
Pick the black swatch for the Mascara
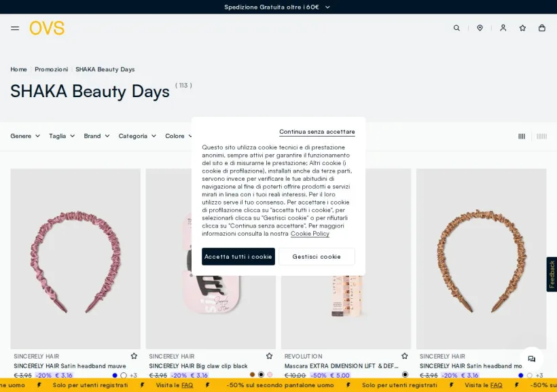pyautogui.click(x=405, y=374)
